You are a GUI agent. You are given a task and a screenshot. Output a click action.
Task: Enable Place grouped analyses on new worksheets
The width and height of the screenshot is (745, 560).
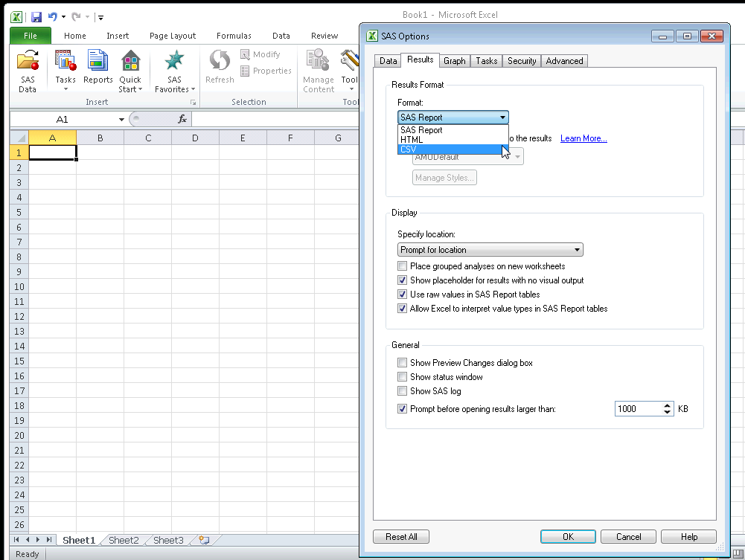[x=402, y=265]
